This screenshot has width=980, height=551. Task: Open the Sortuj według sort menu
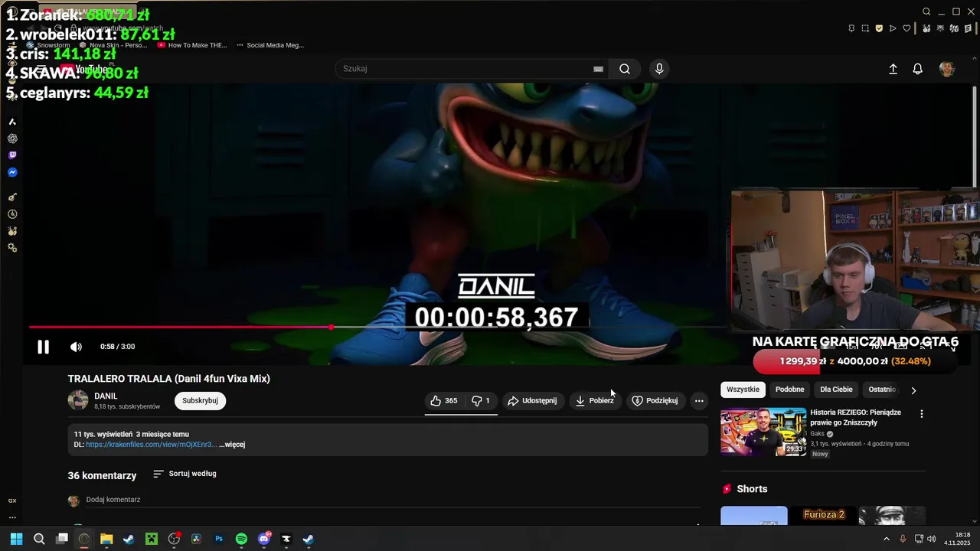[x=185, y=474]
